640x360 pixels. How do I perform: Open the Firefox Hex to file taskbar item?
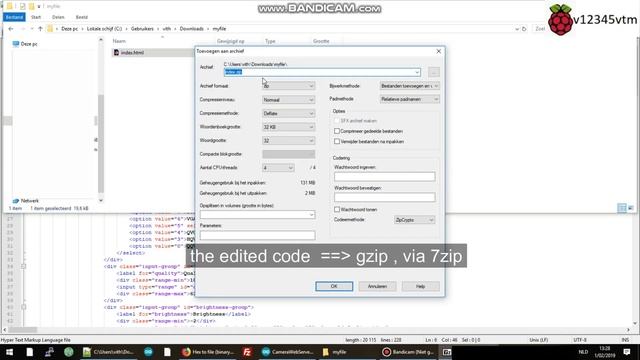coord(208,352)
